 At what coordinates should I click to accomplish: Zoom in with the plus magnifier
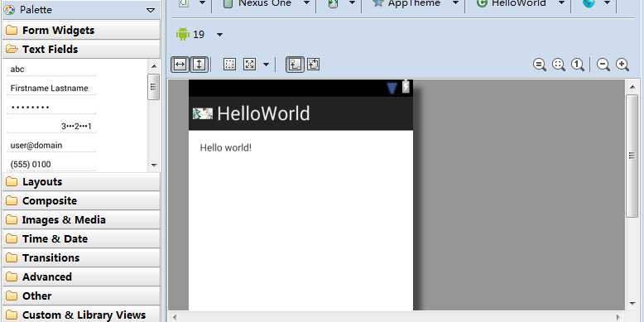(x=622, y=65)
